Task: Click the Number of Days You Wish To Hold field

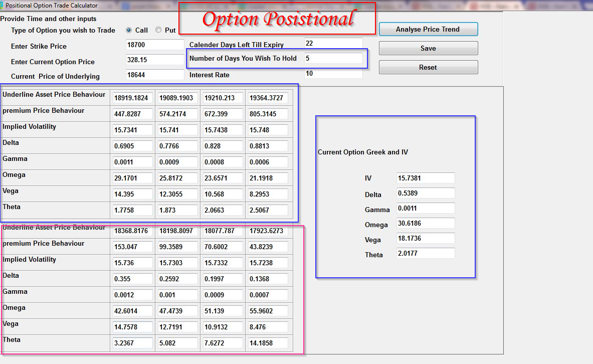Action: click(x=333, y=58)
